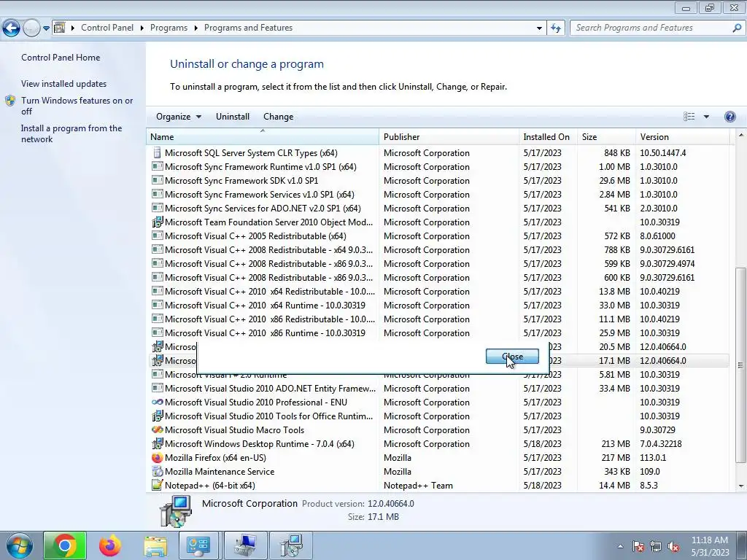Click the list scrollbar up arrow

(740, 135)
